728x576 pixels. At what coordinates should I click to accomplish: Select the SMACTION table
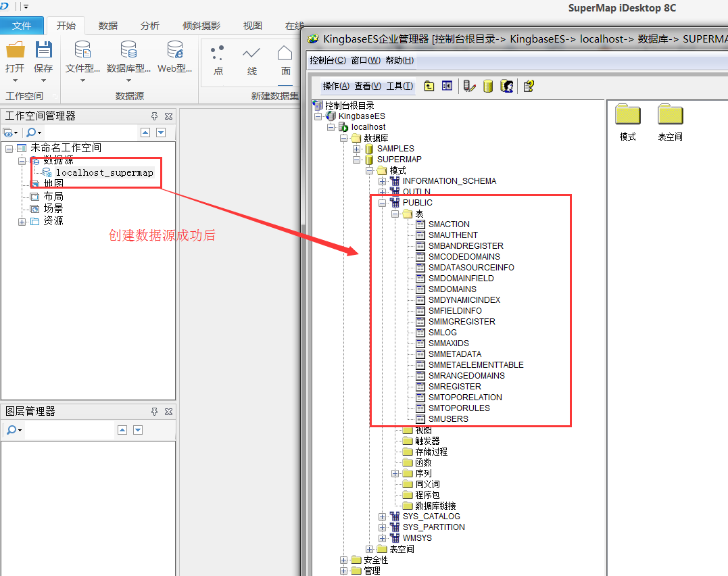pos(449,224)
